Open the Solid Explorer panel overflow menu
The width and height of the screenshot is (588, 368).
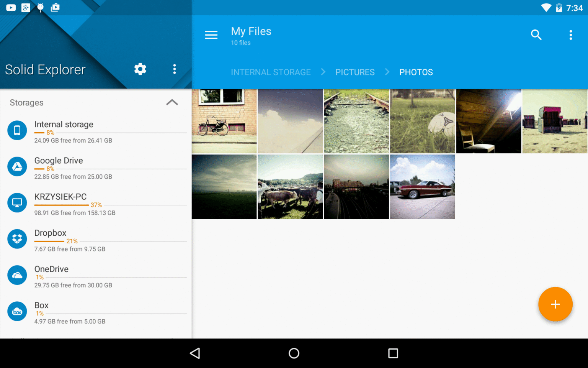pyautogui.click(x=175, y=69)
